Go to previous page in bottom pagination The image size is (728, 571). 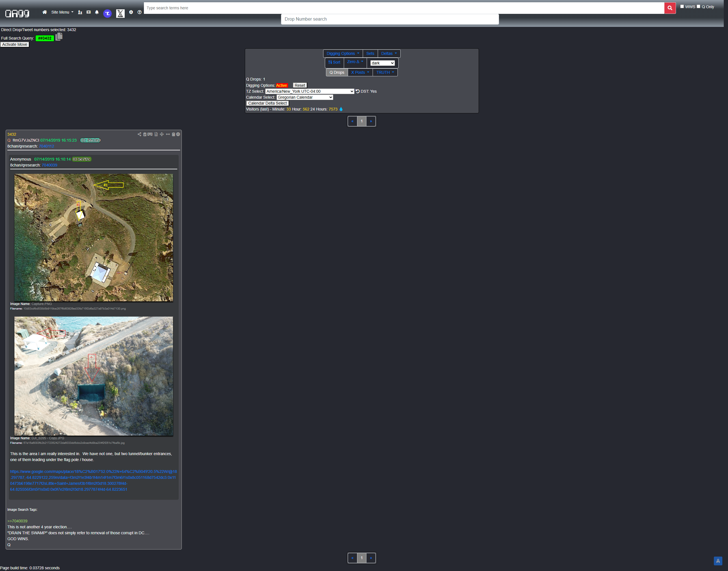[x=353, y=558]
